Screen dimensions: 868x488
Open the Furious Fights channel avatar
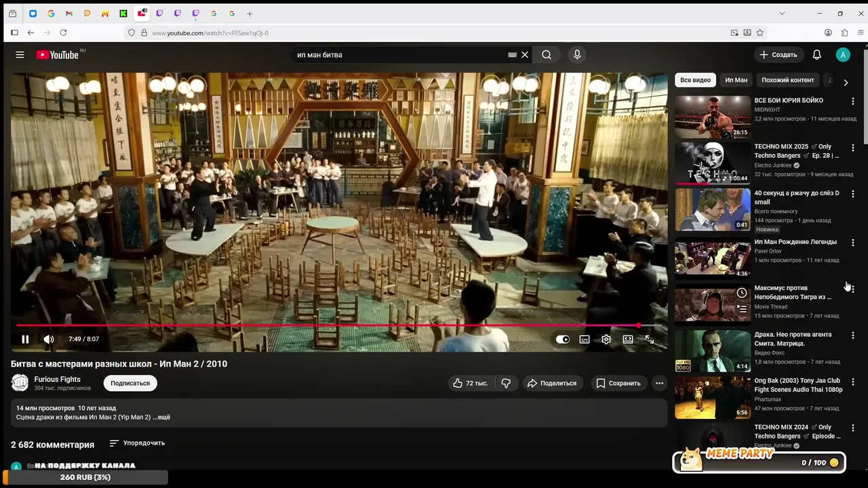20,383
